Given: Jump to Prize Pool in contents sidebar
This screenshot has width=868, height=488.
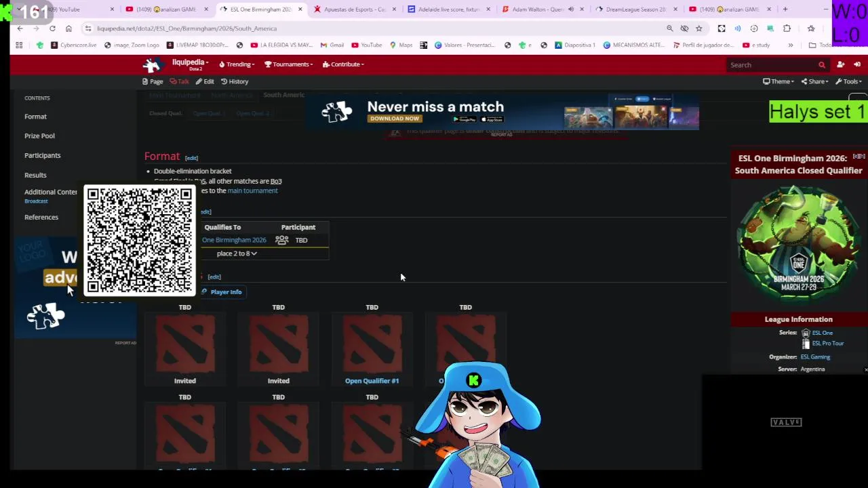Looking at the screenshot, I should tap(39, 136).
